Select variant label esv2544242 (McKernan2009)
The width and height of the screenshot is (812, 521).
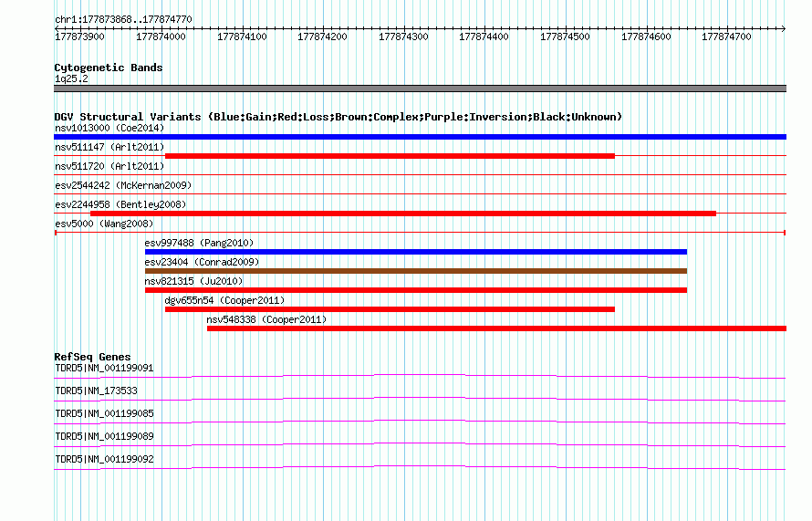[x=123, y=185]
